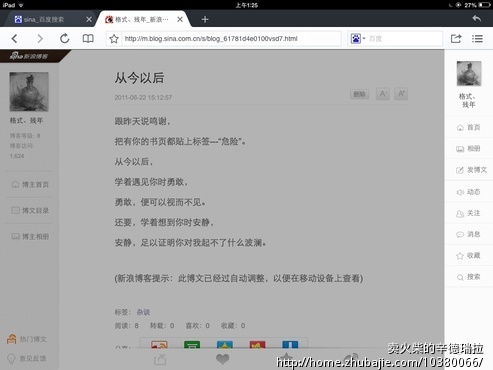Select 发博文 in right menu
This screenshot has height=370, width=493.
click(x=471, y=170)
